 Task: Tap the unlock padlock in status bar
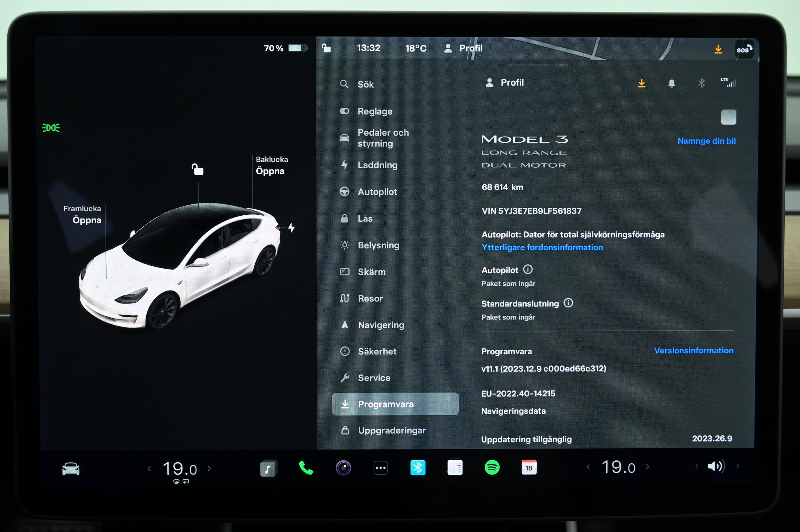(326, 48)
